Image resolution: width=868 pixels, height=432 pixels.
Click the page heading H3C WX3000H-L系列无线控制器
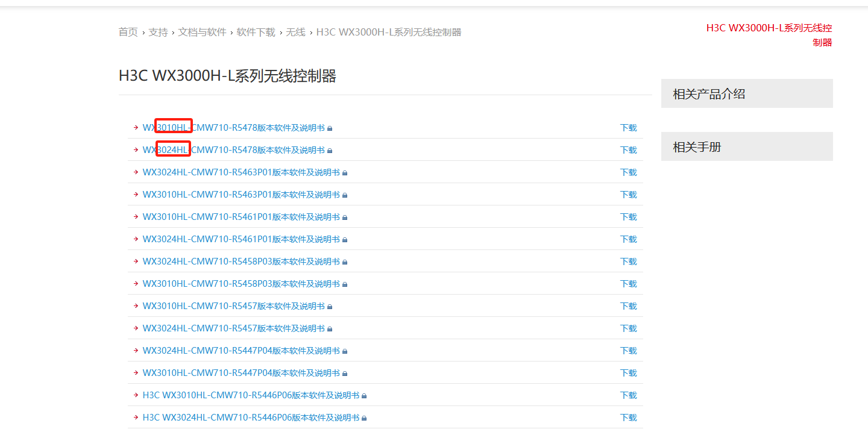[227, 76]
